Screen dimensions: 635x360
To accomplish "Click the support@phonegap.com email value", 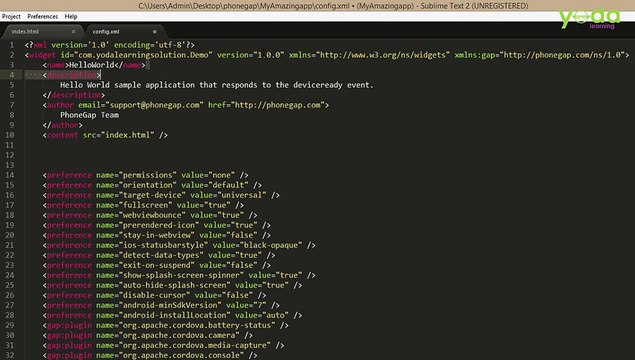I will pyautogui.click(x=155, y=105).
